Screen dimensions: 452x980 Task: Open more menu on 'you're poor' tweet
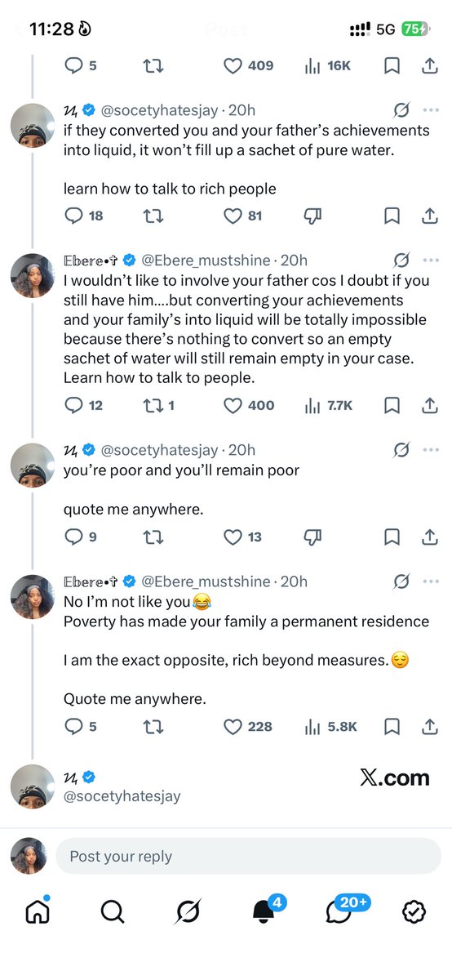[430, 450]
